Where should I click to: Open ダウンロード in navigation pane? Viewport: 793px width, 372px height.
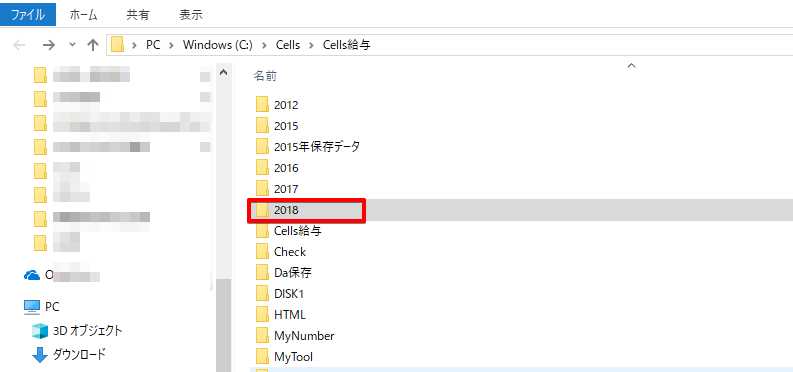coord(79,354)
